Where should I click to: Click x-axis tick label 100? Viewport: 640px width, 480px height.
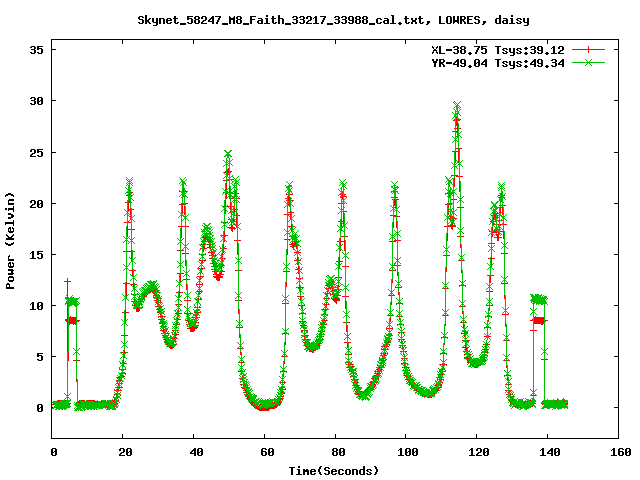[408, 452]
